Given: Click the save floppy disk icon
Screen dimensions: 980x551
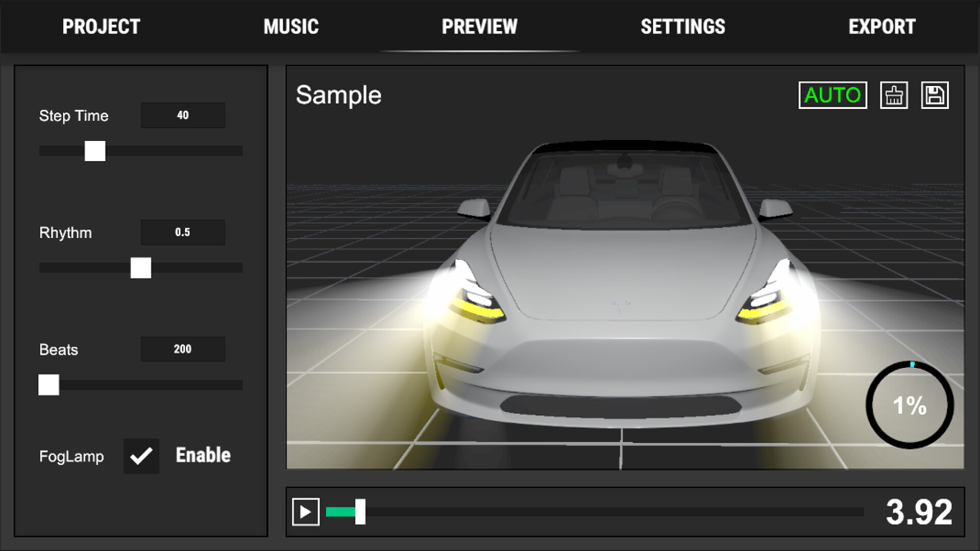Looking at the screenshot, I should point(934,95).
